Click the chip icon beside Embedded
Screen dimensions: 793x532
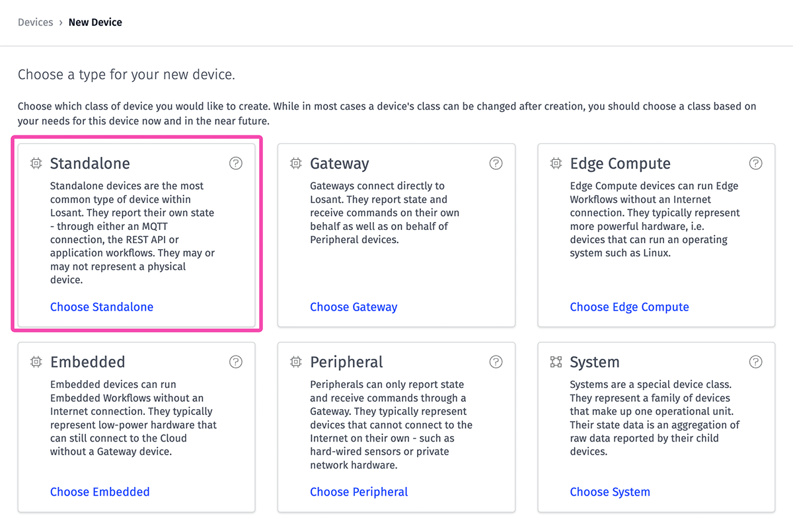pyautogui.click(x=36, y=361)
